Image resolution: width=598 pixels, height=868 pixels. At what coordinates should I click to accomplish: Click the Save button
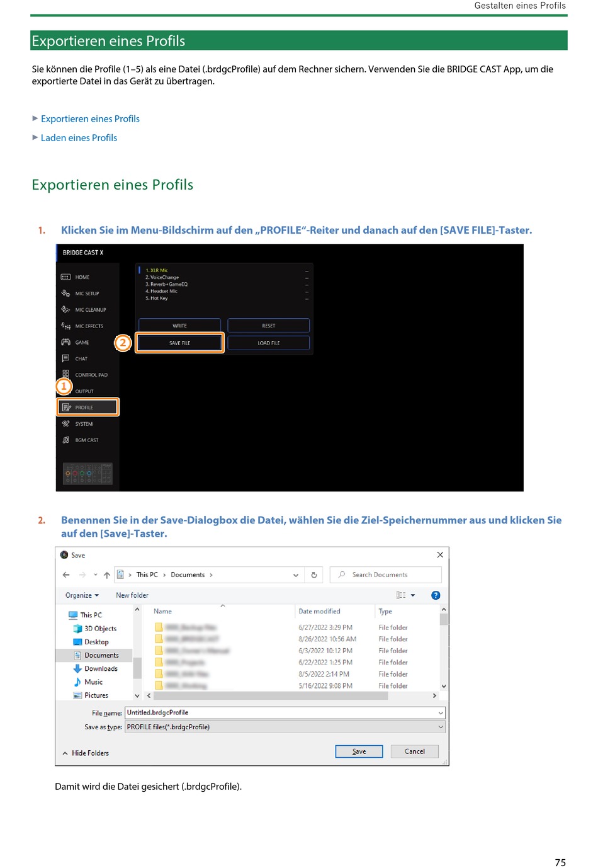click(x=359, y=751)
